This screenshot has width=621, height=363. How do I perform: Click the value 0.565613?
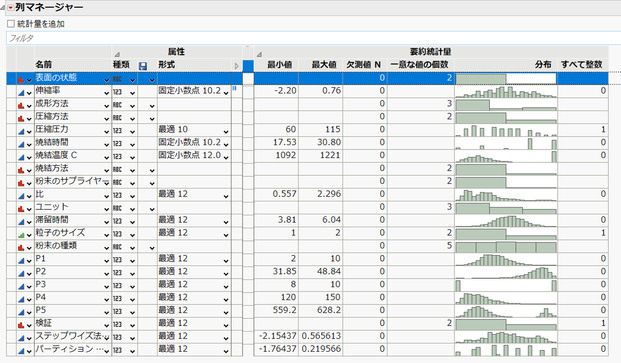click(321, 336)
